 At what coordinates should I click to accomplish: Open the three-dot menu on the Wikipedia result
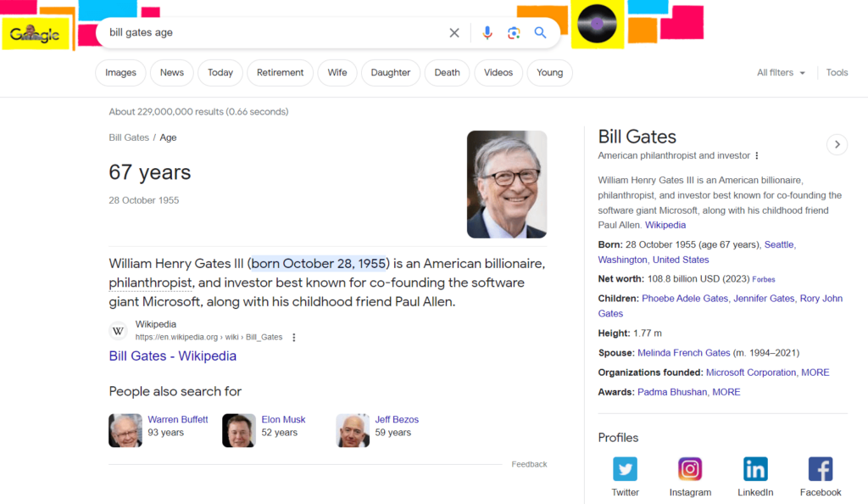point(293,337)
